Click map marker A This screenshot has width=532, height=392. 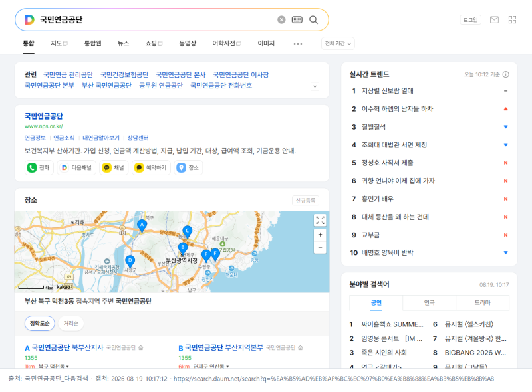pos(142,225)
